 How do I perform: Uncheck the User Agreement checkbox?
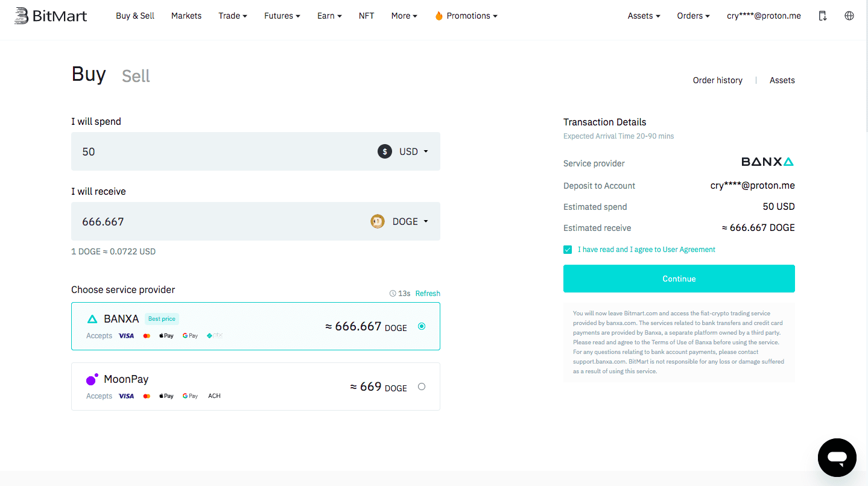(x=568, y=250)
